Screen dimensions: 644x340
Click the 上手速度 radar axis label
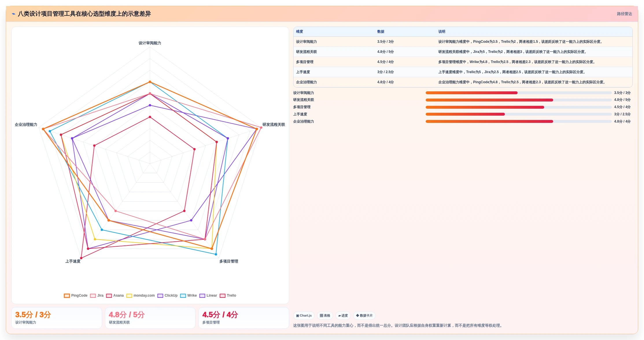(x=73, y=261)
